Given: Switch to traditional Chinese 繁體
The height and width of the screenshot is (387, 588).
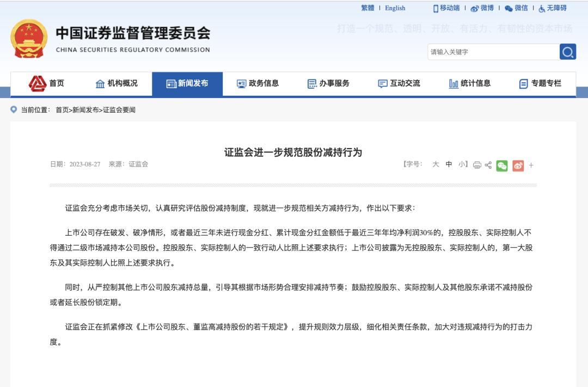Looking at the screenshot, I should 367,8.
